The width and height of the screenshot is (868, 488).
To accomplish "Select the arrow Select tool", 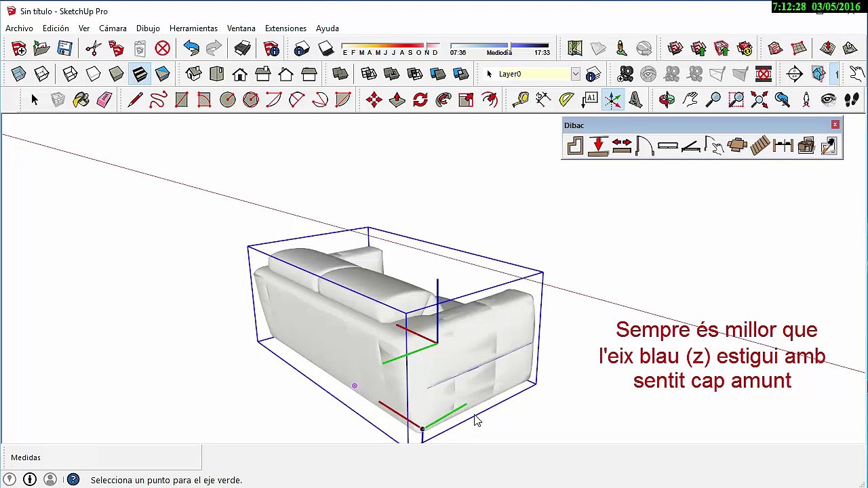I will point(35,100).
